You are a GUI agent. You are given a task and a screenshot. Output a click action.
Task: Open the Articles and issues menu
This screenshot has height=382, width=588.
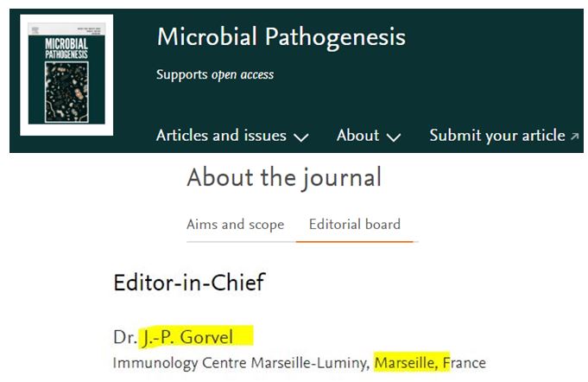[221, 136]
